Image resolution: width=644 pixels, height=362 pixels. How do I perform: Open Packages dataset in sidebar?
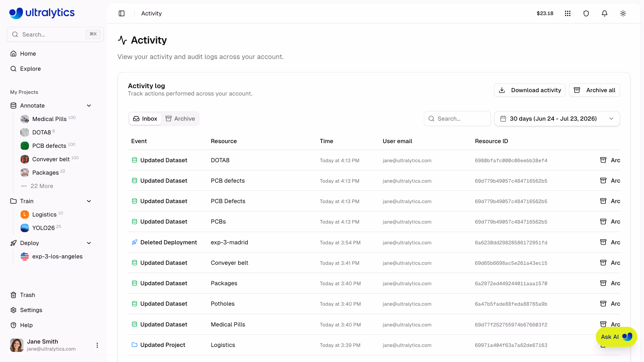click(x=45, y=173)
